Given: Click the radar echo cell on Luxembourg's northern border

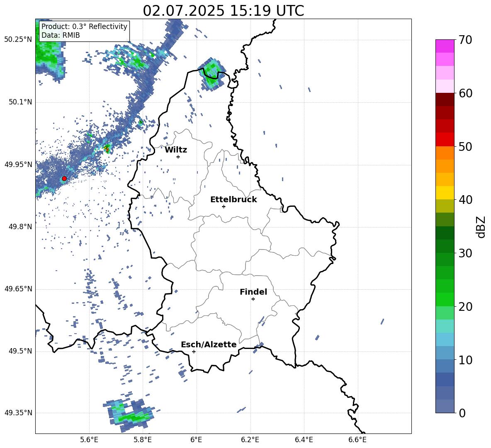Looking at the screenshot, I should pyautogui.click(x=212, y=74).
